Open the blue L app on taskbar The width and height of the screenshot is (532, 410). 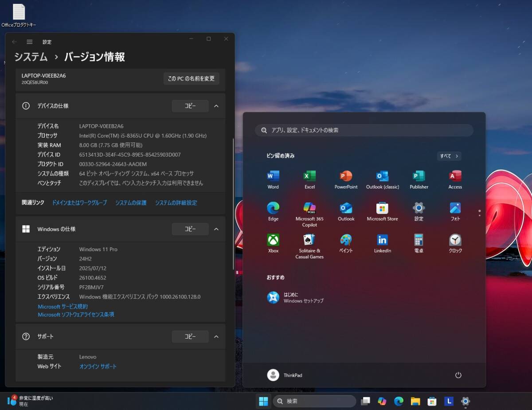(449, 401)
